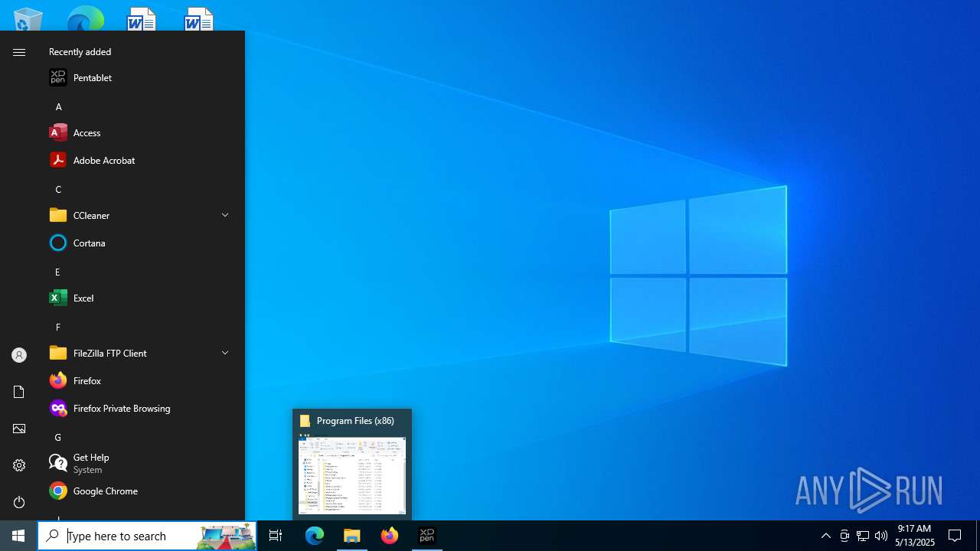The width and height of the screenshot is (980, 551).
Task: Jump via letter F section header
Action: click(x=57, y=327)
